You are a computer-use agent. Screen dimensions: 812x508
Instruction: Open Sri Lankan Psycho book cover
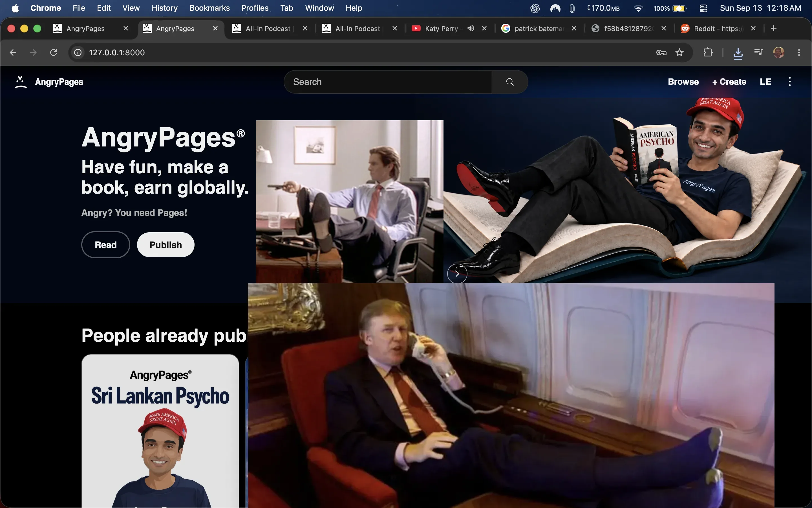[160, 431]
